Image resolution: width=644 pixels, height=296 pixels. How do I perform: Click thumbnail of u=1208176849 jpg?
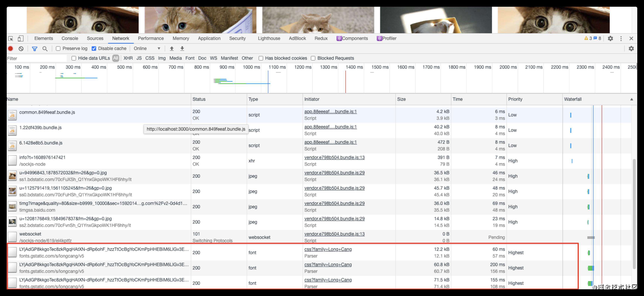(x=12, y=222)
